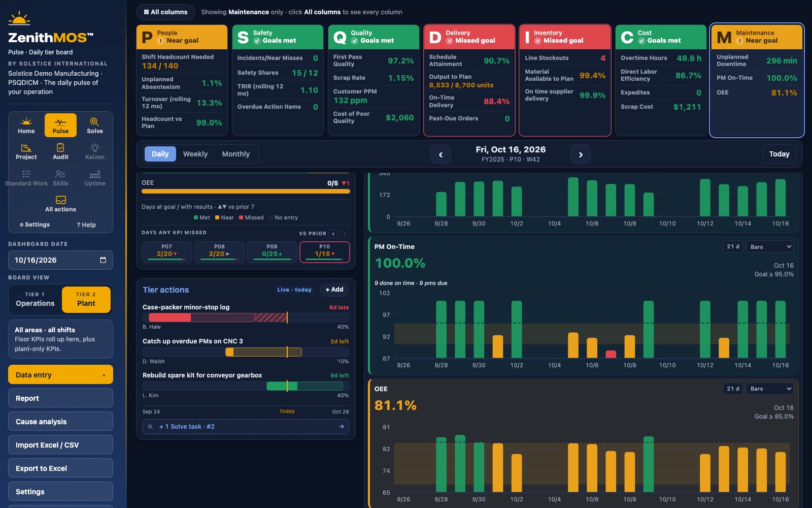Open the Home nav icon
The height and width of the screenshot is (508, 812).
click(26, 125)
